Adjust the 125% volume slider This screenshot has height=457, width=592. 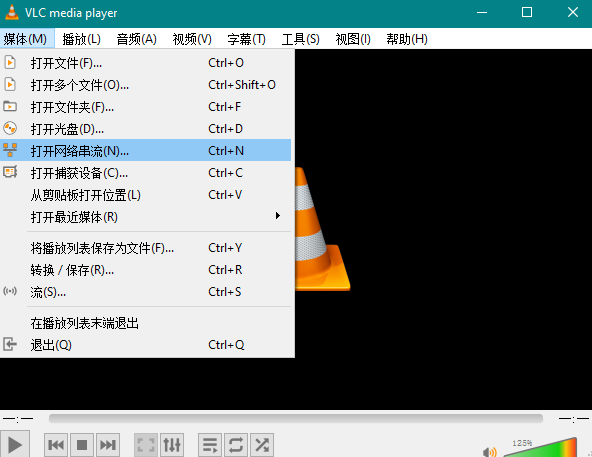point(541,448)
